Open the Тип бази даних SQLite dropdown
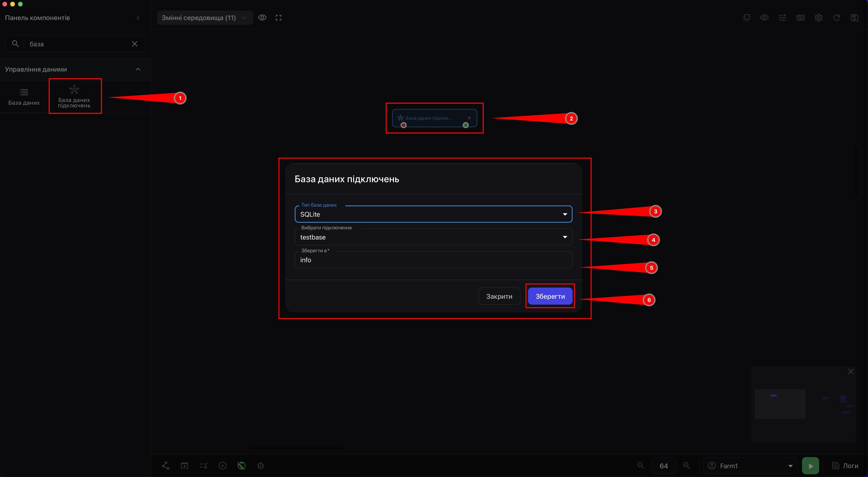 (x=433, y=214)
